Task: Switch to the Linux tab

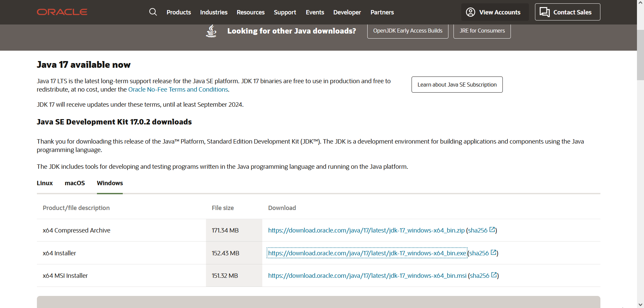Action: click(x=45, y=183)
